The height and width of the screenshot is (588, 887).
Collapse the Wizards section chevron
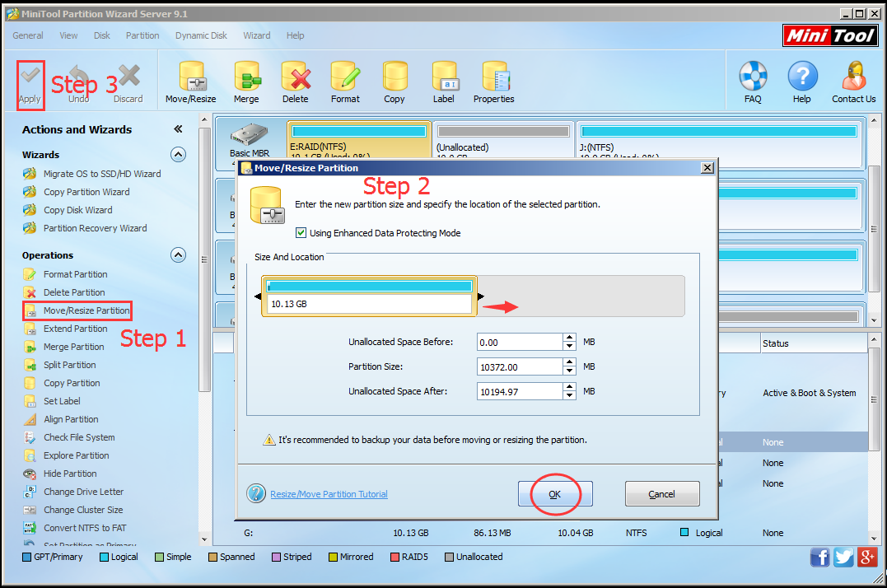tap(178, 154)
